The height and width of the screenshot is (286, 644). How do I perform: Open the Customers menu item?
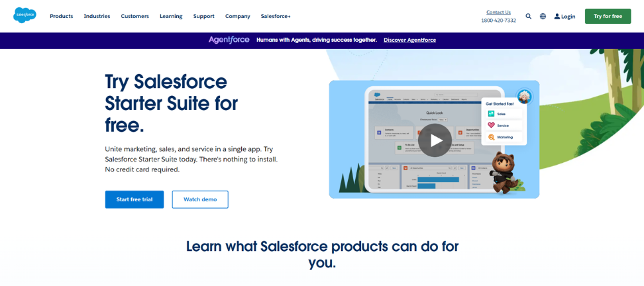click(134, 16)
